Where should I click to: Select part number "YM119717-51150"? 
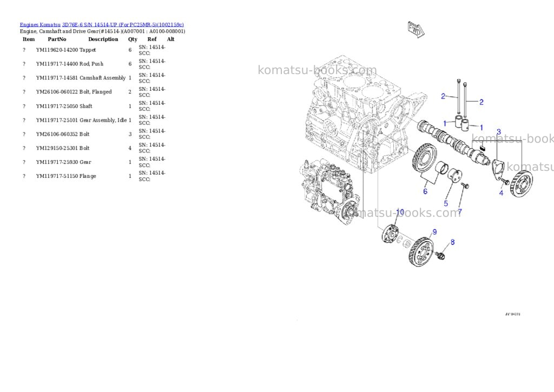pos(57,176)
